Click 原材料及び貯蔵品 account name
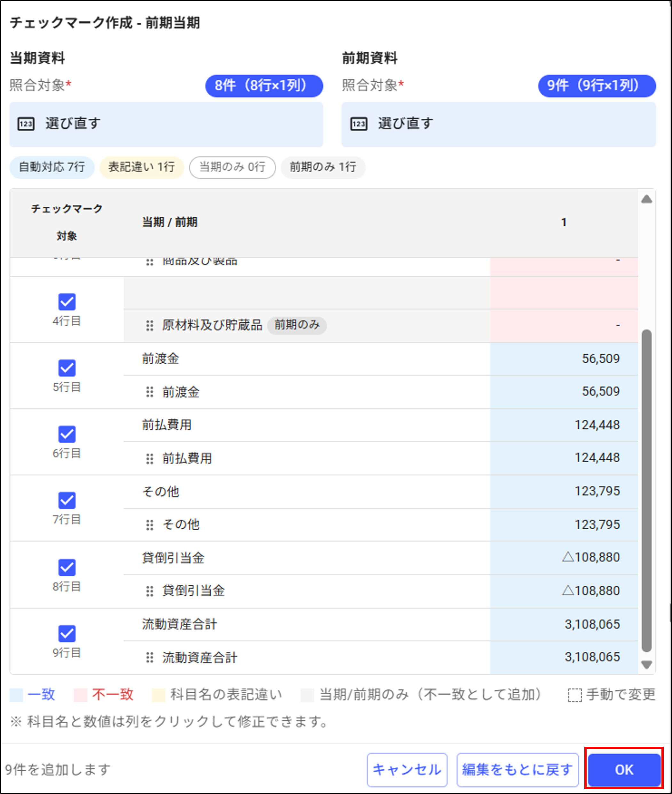Image resolution: width=672 pixels, height=794 pixels. (x=212, y=325)
